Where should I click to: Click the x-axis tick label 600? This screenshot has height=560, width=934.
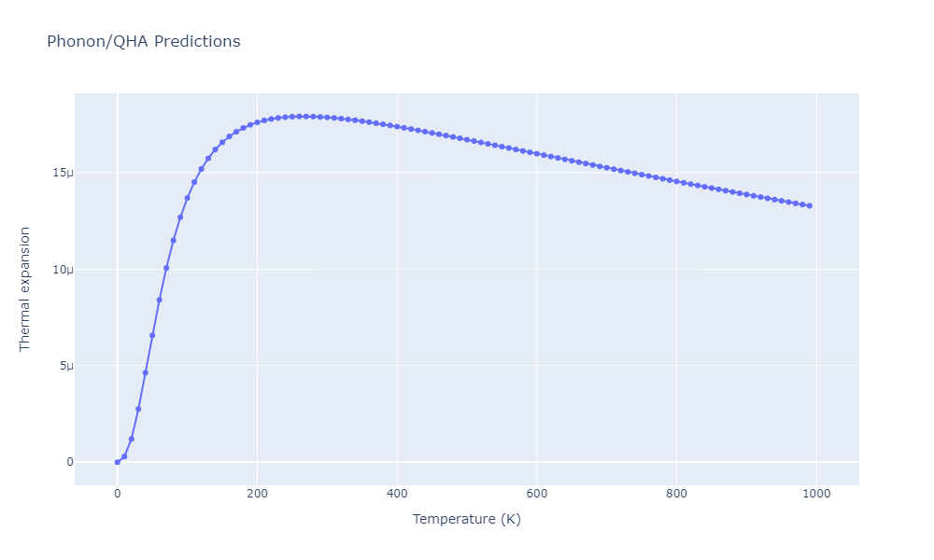pyautogui.click(x=536, y=495)
